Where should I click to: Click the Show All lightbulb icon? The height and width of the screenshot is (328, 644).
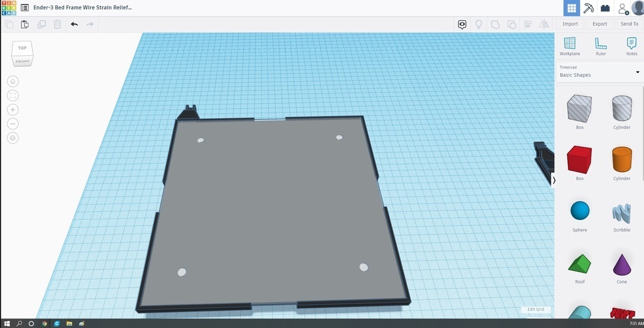coord(479,25)
